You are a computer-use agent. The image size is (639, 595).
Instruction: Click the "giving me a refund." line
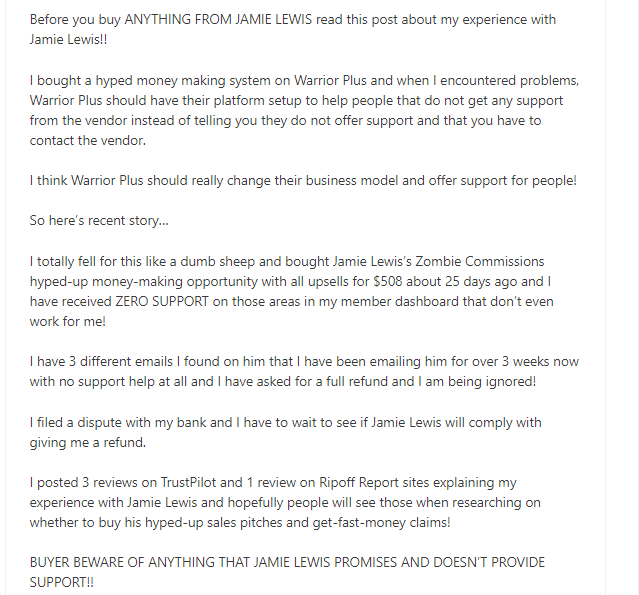pos(88,443)
